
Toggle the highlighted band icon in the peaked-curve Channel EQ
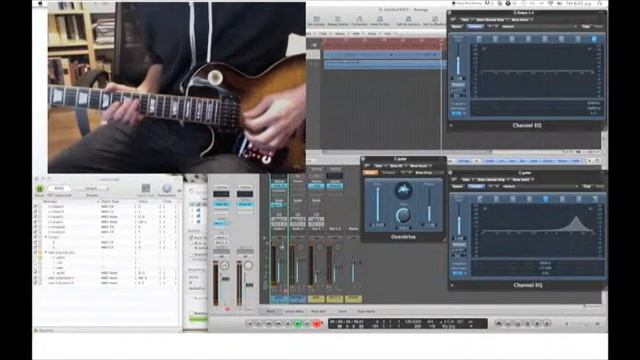pyautogui.click(x=545, y=199)
